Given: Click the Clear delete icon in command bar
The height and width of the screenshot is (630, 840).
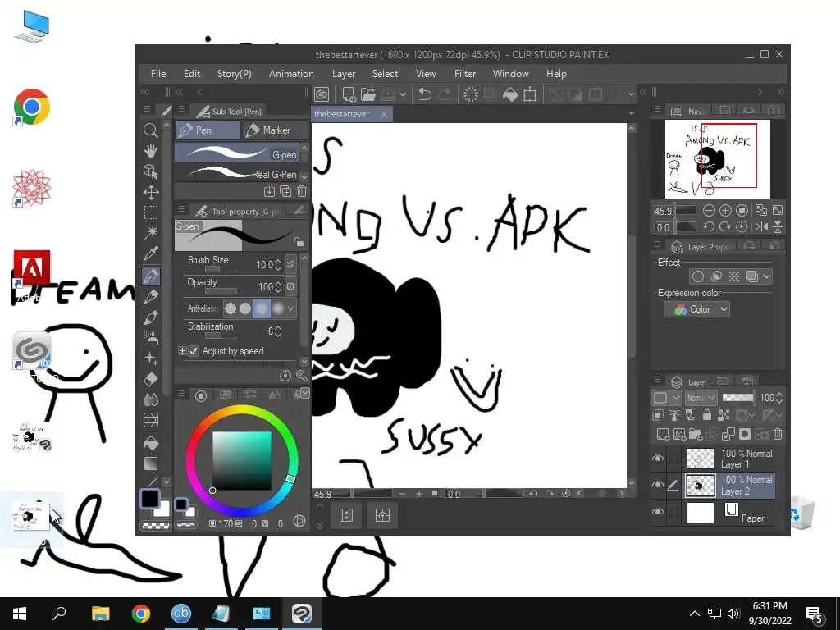Looking at the screenshot, I should pos(470,95).
